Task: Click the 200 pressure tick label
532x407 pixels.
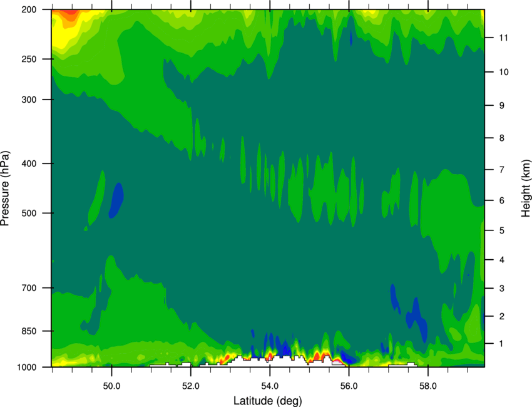Action: (29, 9)
